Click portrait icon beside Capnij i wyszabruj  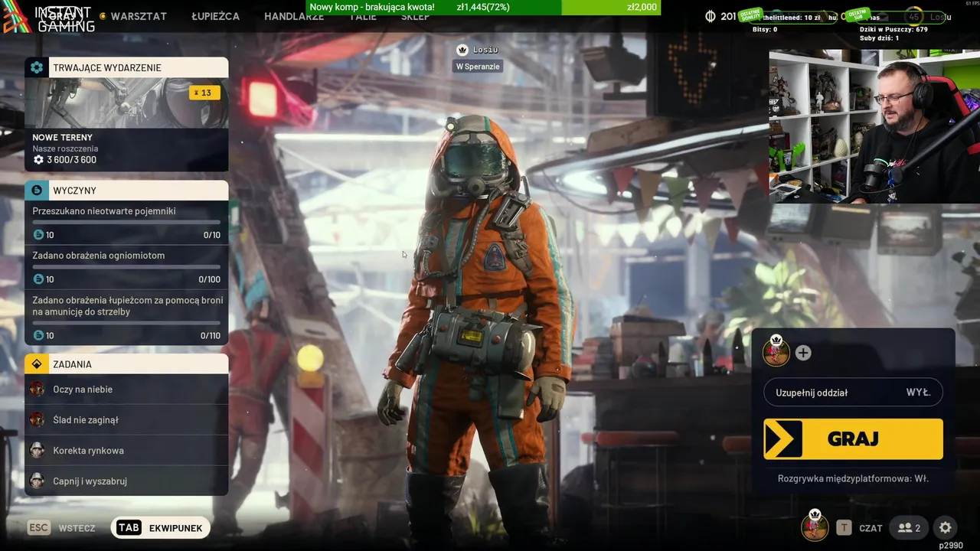click(x=37, y=481)
